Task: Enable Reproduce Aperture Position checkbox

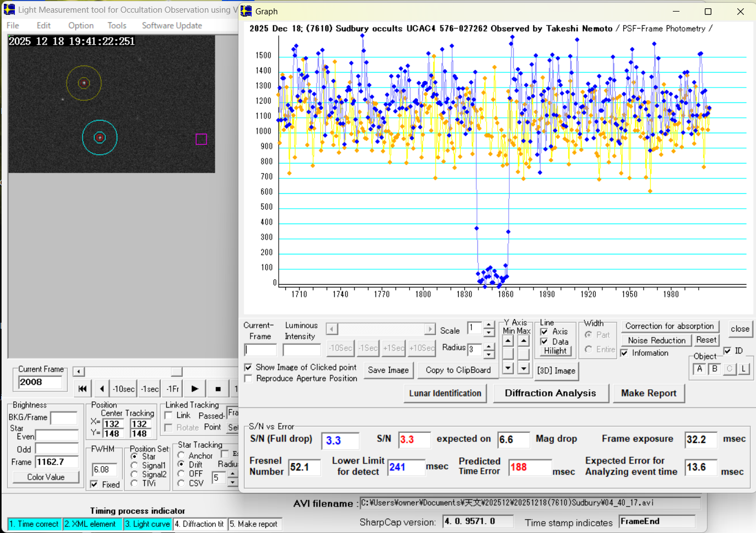Action: [x=248, y=379]
